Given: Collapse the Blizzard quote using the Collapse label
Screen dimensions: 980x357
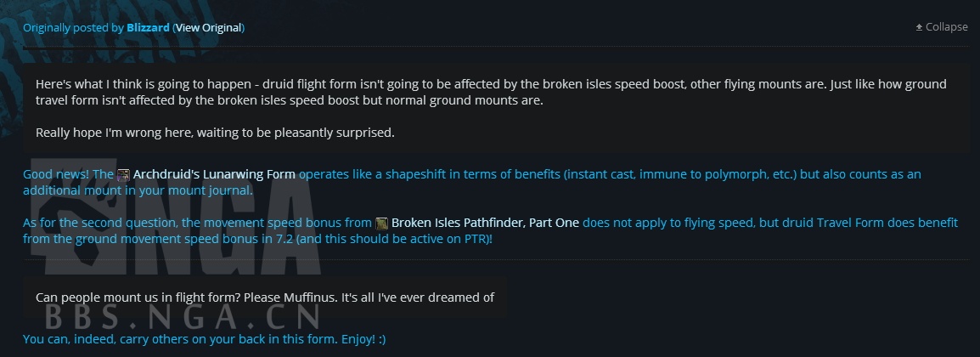Looking at the screenshot, I should [946, 27].
